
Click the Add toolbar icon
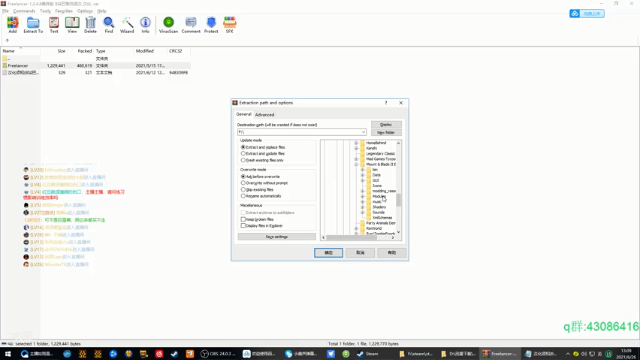(13, 24)
